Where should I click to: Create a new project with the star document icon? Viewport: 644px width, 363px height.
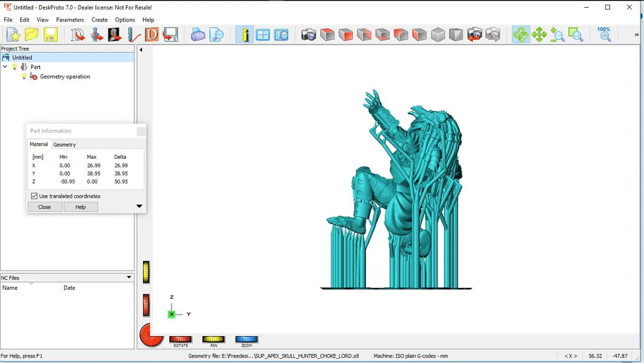[x=14, y=35]
